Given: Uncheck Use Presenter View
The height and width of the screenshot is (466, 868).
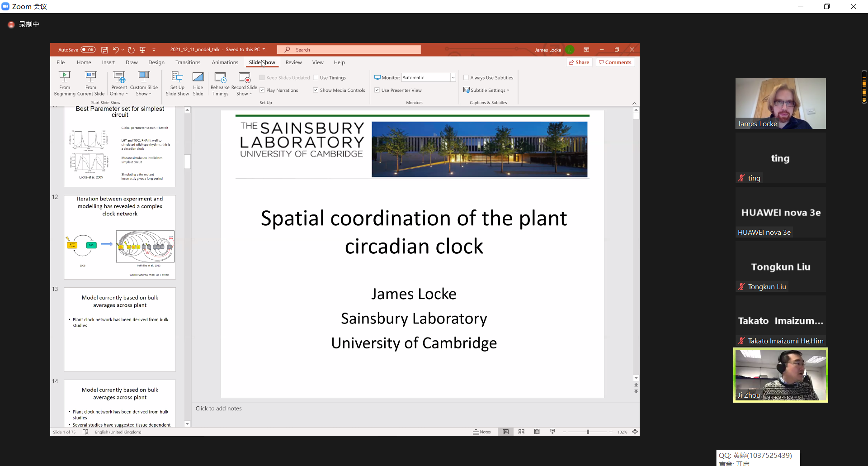Looking at the screenshot, I should [x=377, y=90].
